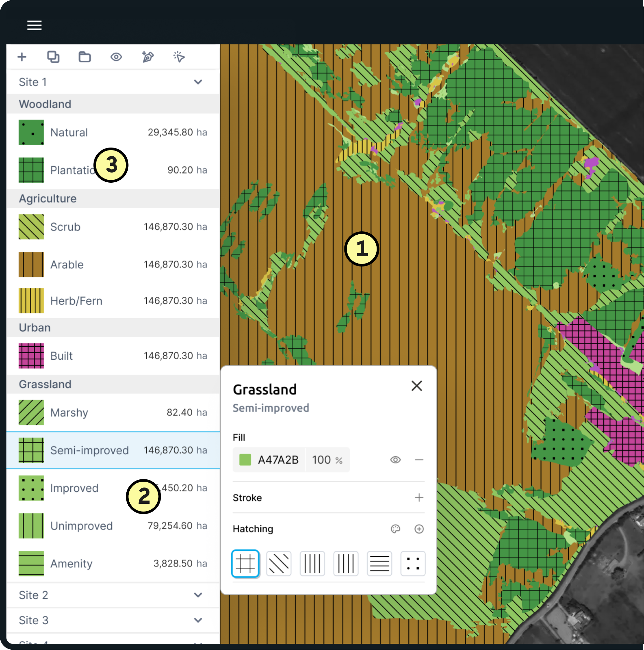Click the Unimproved 79,254.60 ha value
644x650 pixels.
tap(177, 526)
